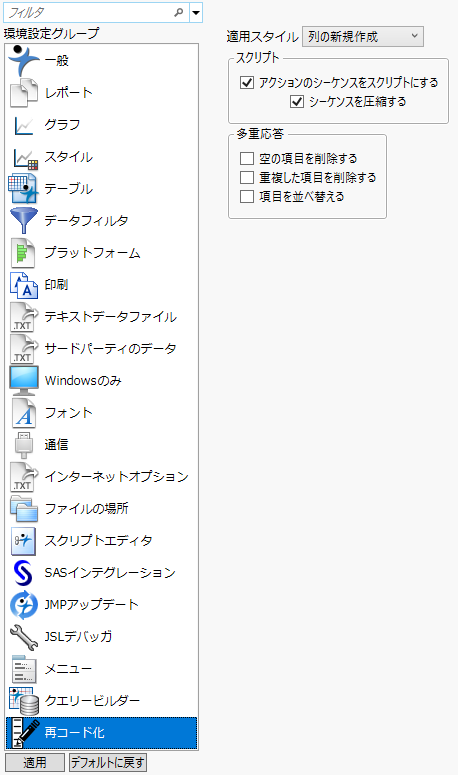Open the 印刷 font-pages icon
The height and width of the screenshot is (775, 458).
pyautogui.click(x=24, y=285)
